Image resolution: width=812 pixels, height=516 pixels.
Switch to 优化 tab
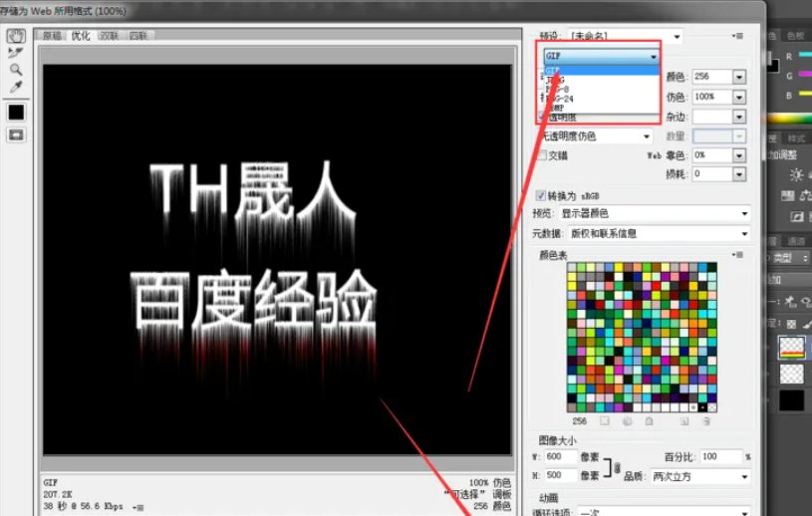(81, 35)
